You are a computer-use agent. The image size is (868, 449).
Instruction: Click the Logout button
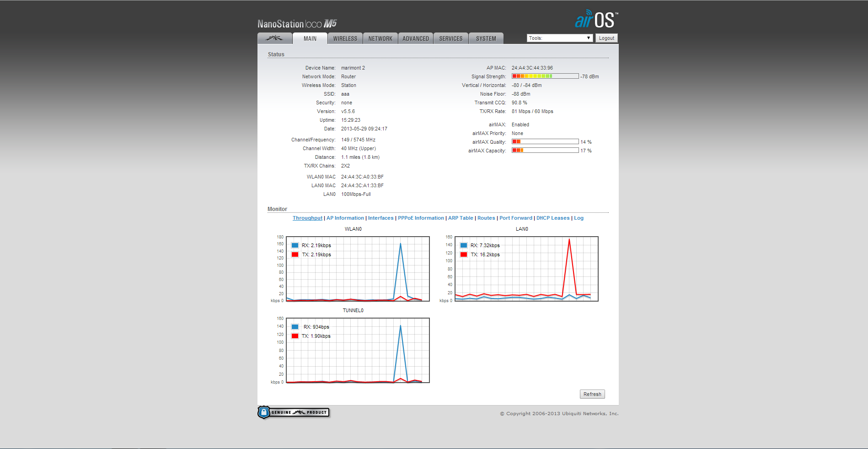(x=606, y=38)
